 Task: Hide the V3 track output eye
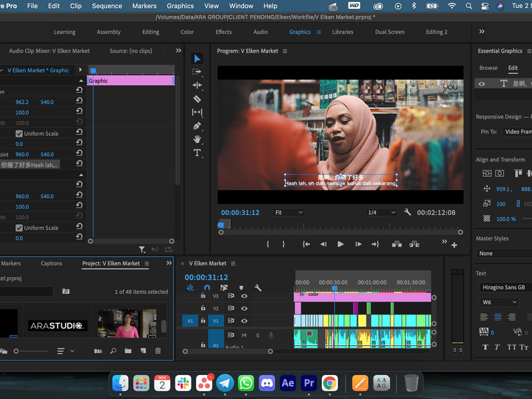[244, 296]
